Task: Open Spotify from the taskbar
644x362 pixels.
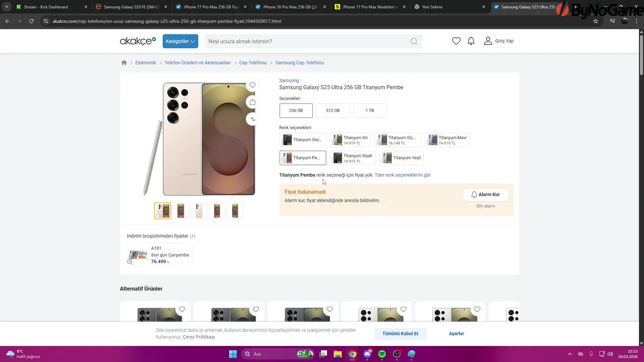Action: click(x=382, y=354)
